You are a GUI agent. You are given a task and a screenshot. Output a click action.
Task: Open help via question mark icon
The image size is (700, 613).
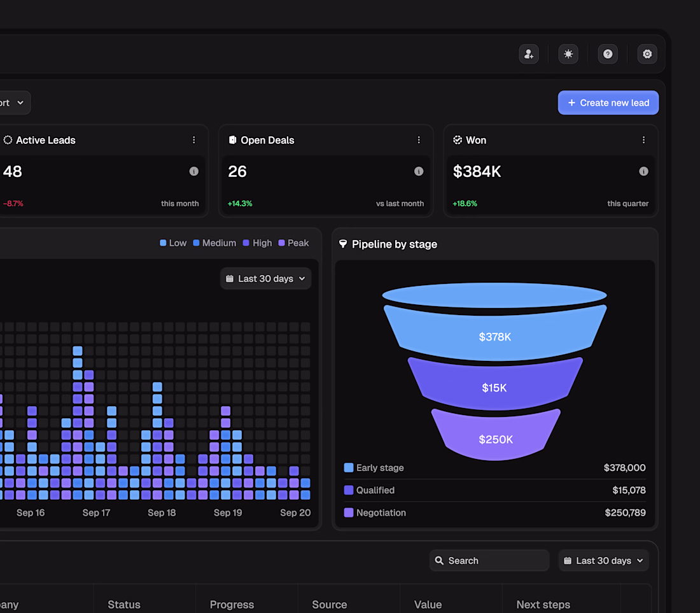click(608, 54)
